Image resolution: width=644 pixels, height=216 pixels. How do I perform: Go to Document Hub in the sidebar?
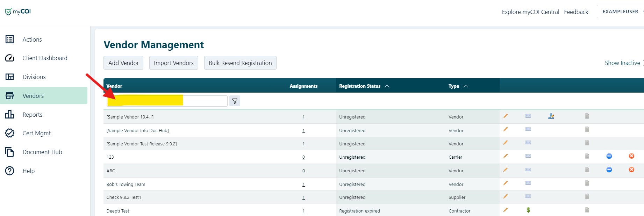click(x=42, y=152)
